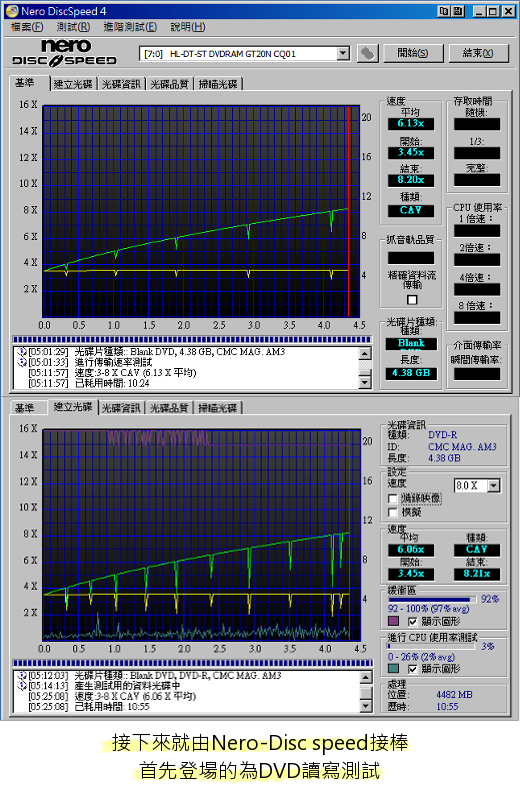
Task: Click the 6.06x average write speed value
Action: tap(411, 549)
